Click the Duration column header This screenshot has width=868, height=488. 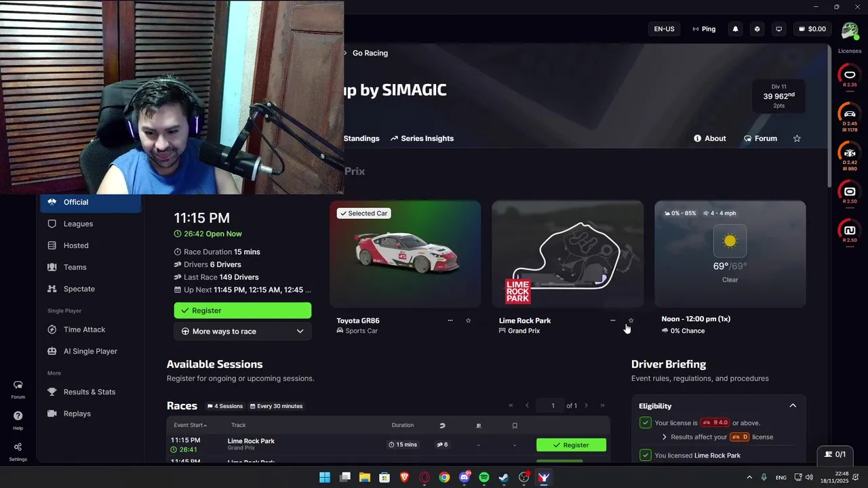(x=403, y=425)
